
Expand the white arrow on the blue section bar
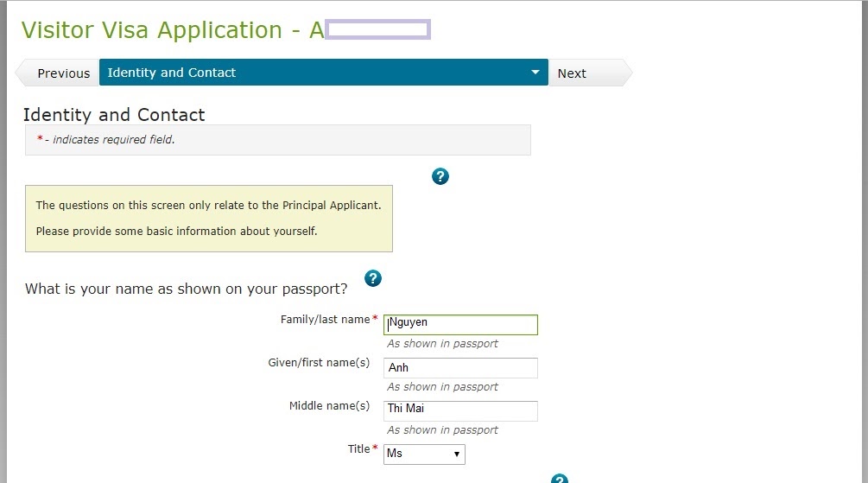(535, 72)
